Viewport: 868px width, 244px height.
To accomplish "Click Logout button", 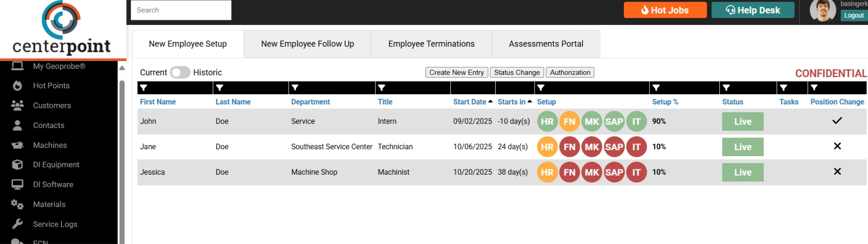I will [x=854, y=16].
